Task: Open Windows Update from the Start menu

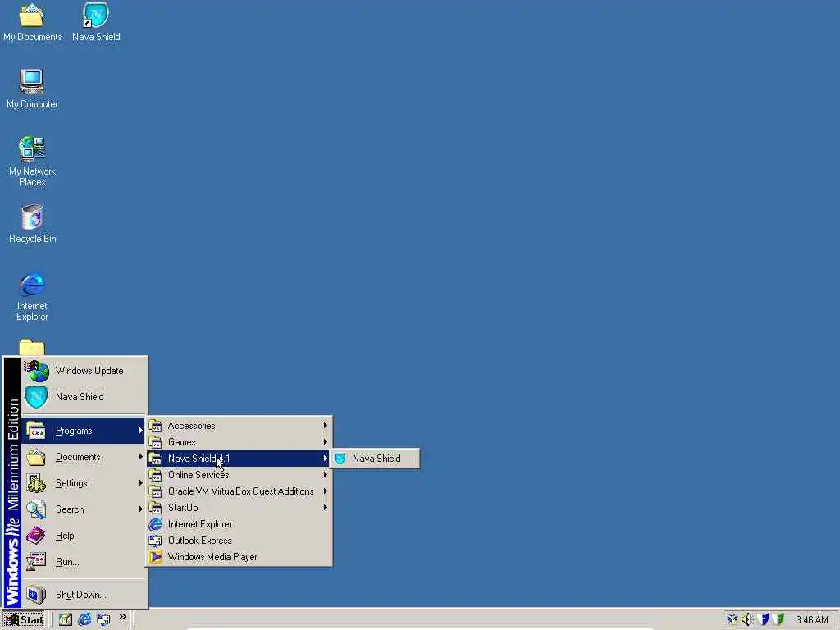Action: pyautogui.click(x=84, y=371)
